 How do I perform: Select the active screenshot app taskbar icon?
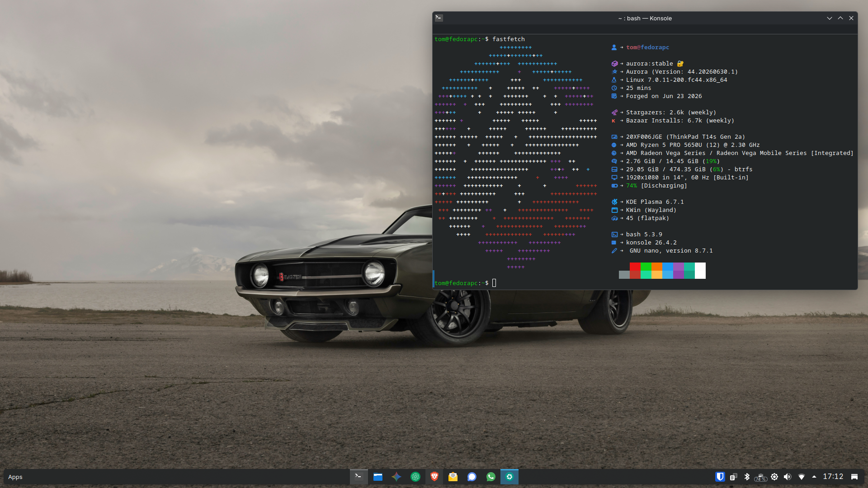point(509,477)
